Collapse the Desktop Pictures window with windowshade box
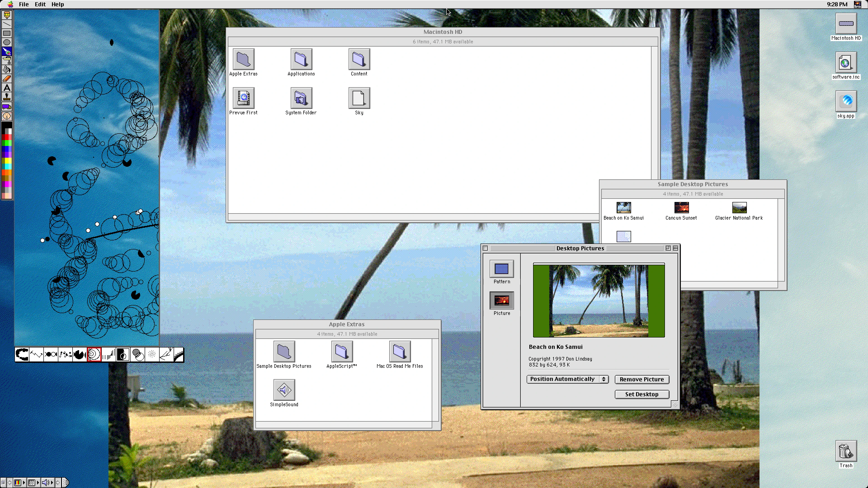The width and height of the screenshot is (868, 488). [675, 248]
